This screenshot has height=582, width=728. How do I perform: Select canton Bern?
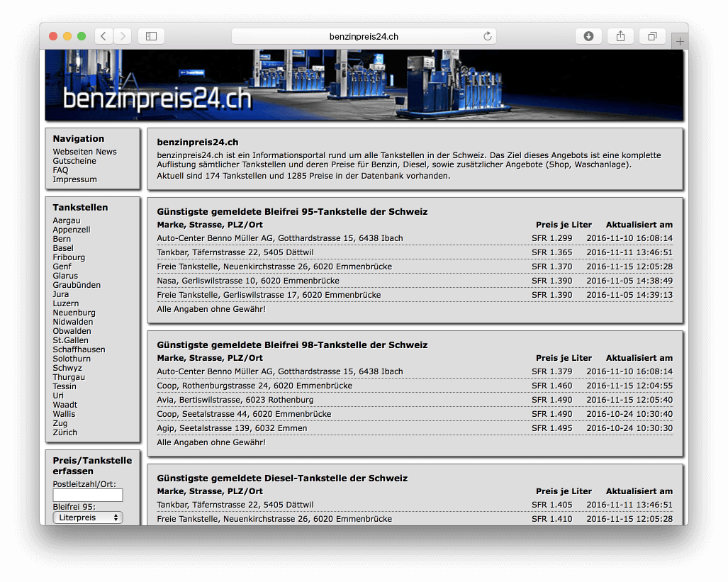tap(62, 239)
